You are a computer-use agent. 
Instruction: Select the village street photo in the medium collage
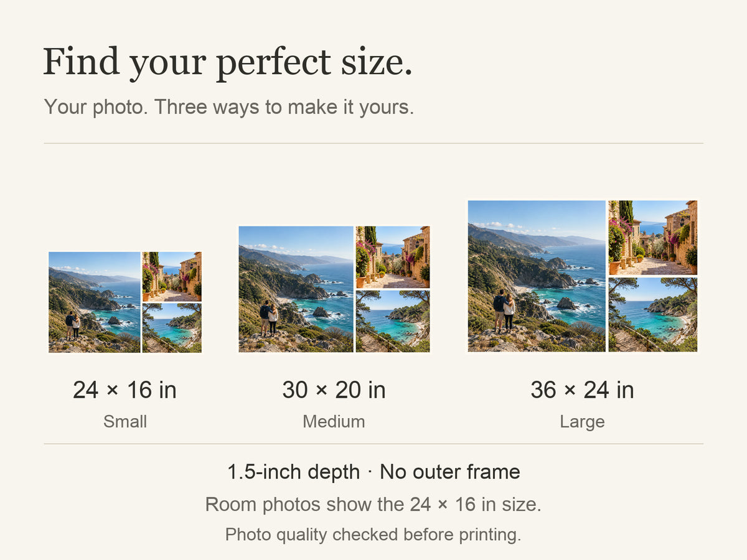point(393,257)
